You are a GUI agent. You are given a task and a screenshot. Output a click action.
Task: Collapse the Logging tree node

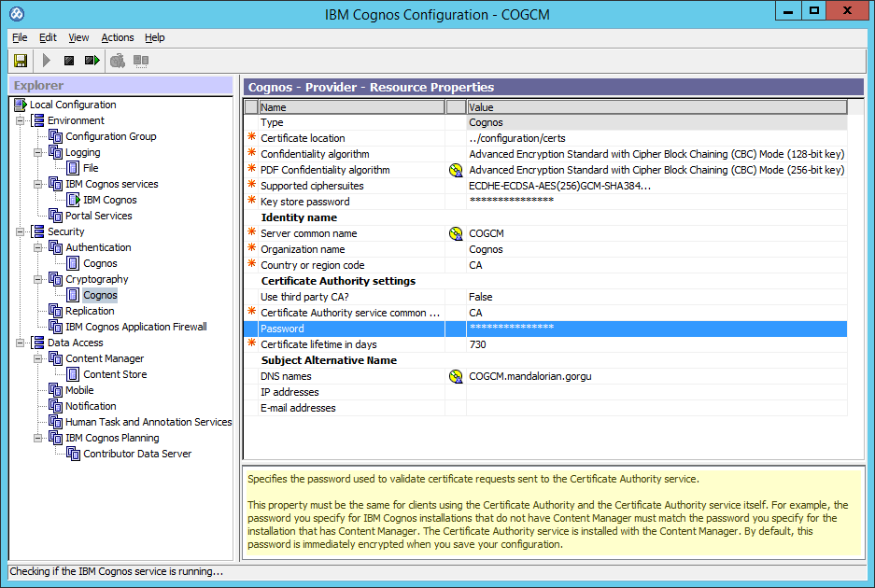tap(38, 152)
